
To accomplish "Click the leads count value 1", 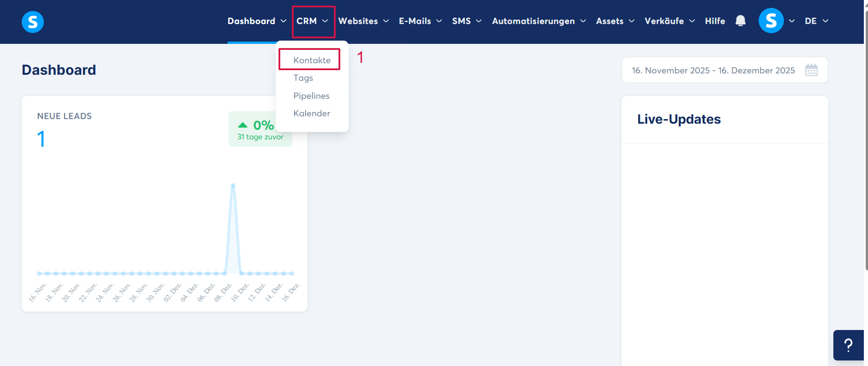I will point(41,139).
